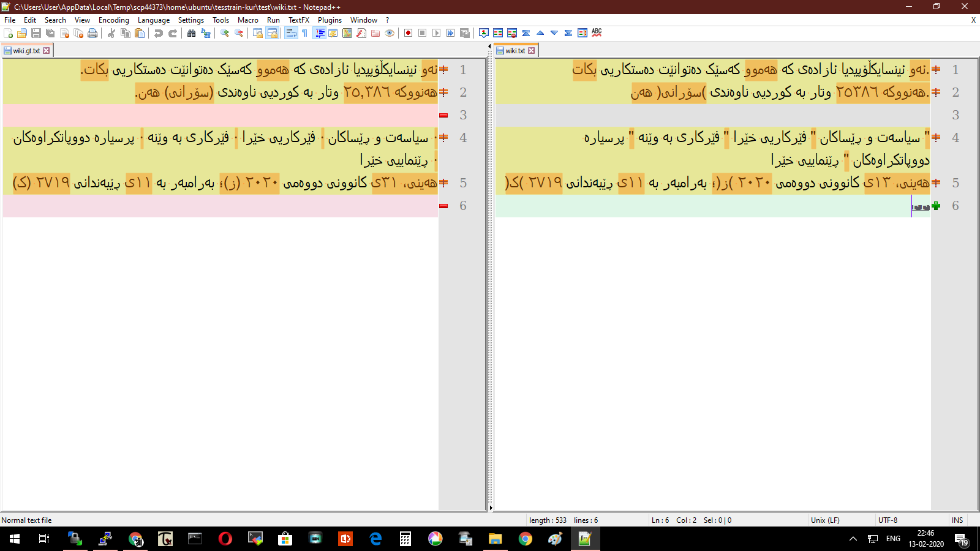
Task: Undo the last edit via the Undo arrow icon
Action: click(x=159, y=33)
